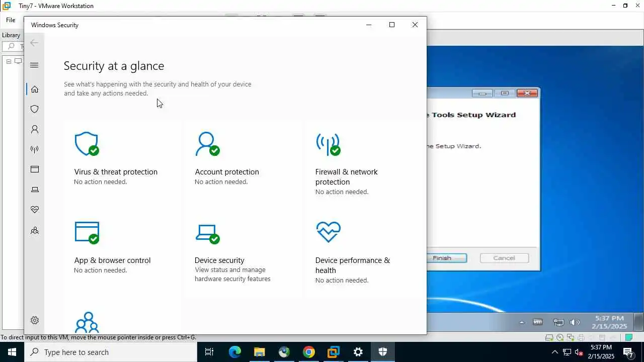The height and width of the screenshot is (362, 644).
Task: Select the computer item in VMware library tree
Action: coord(18,61)
